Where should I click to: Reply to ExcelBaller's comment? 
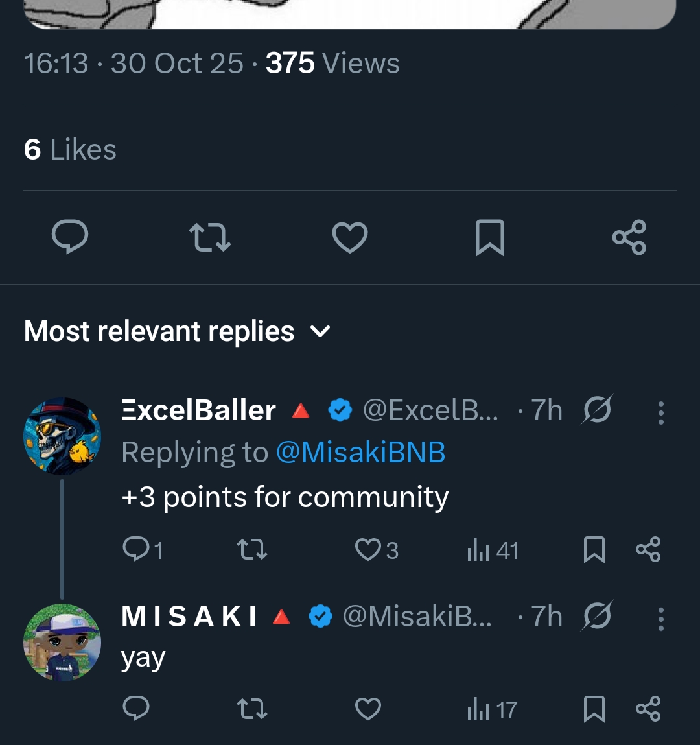click(x=136, y=550)
